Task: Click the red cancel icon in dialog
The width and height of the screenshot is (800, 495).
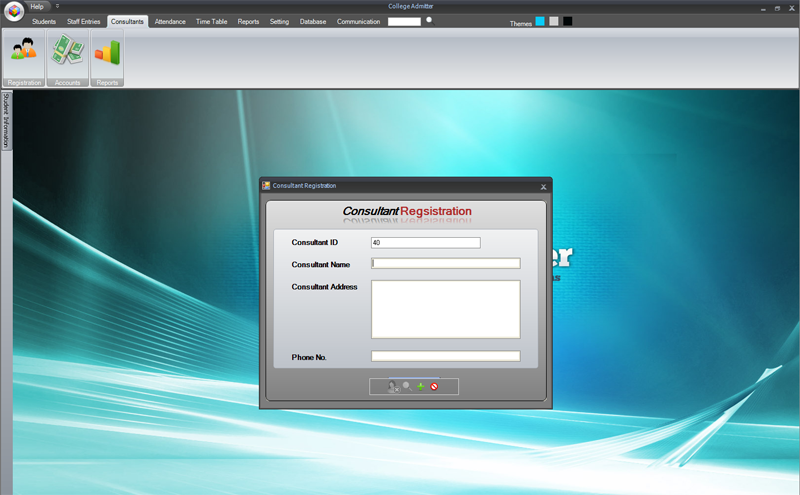Action: (434, 387)
